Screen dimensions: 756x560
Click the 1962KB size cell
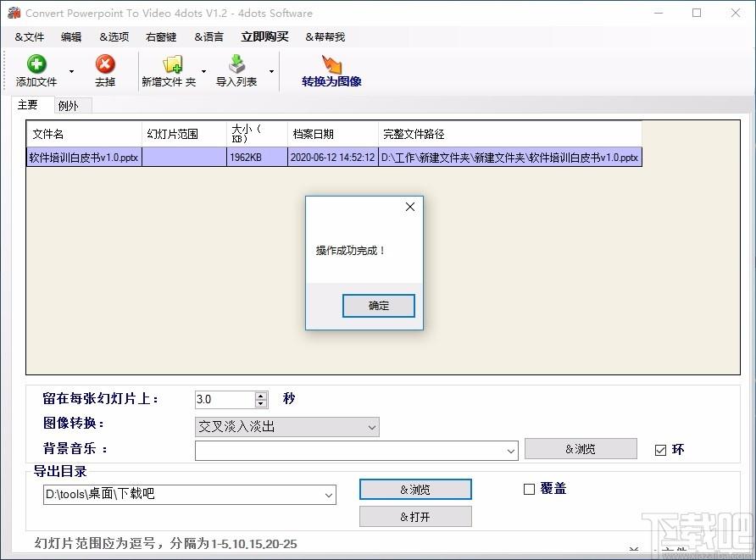(257, 158)
